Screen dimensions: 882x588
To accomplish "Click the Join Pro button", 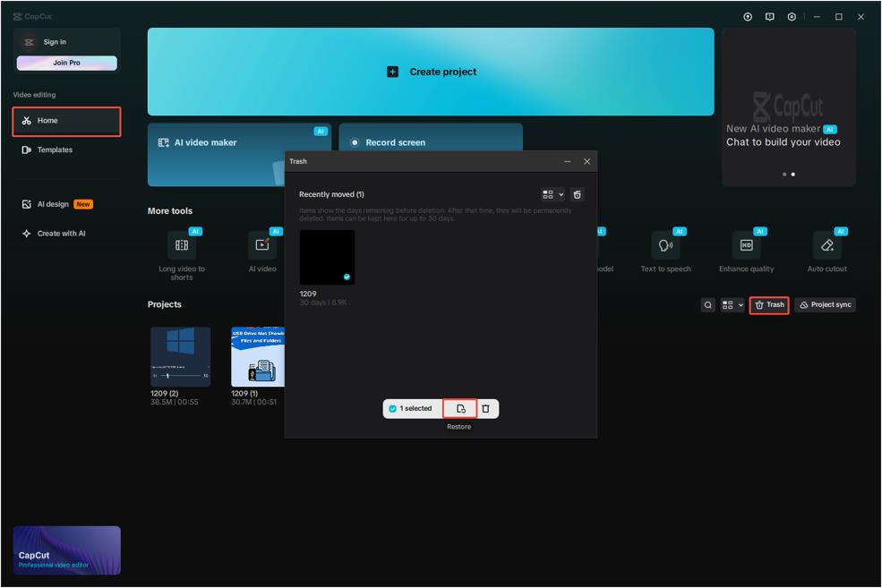I will tap(66, 63).
